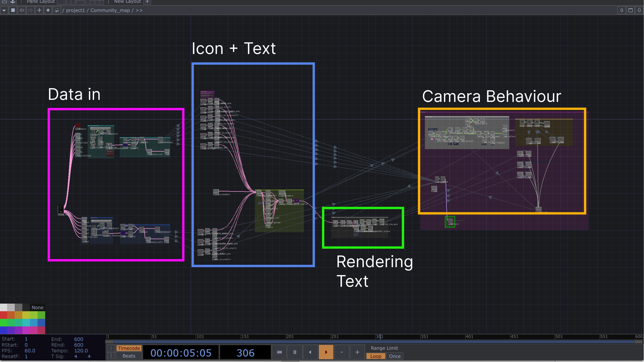Image resolution: width=644 pixels, height=362 pixels.
Task: Enable Loop range limit
Action: pos(375,356)
